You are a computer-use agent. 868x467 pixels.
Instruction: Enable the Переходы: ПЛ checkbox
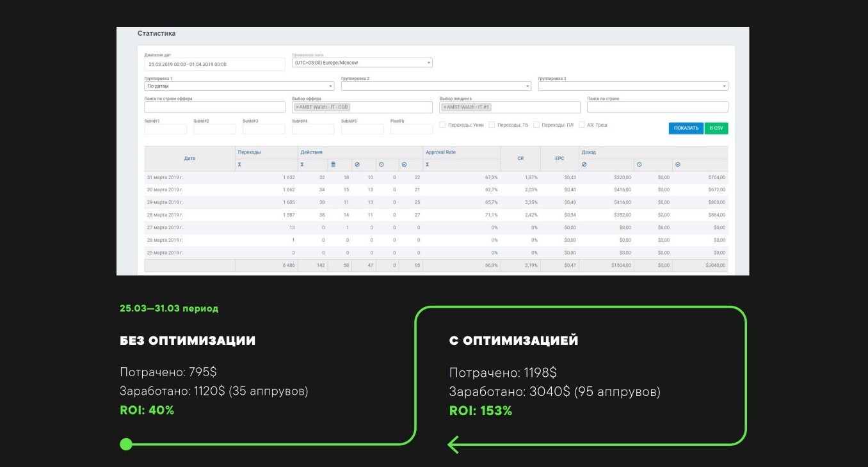(x=536, y=125)
